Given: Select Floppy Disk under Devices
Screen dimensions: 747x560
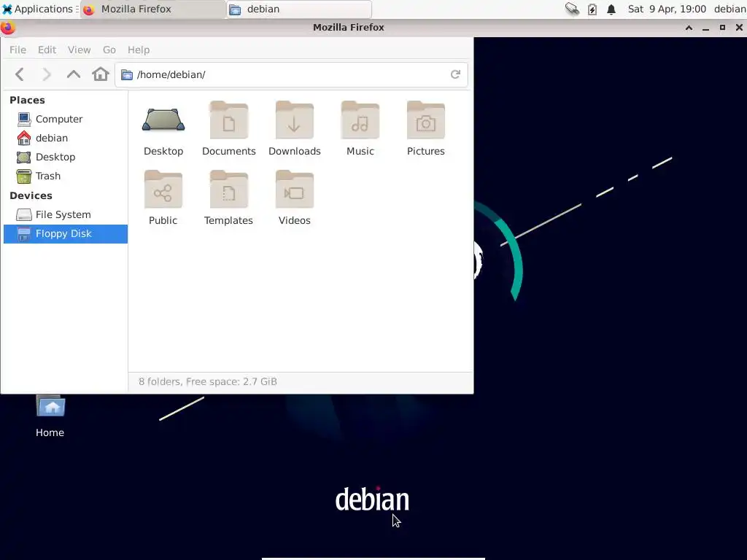Looking at the screenshot, I should point(66,234).
